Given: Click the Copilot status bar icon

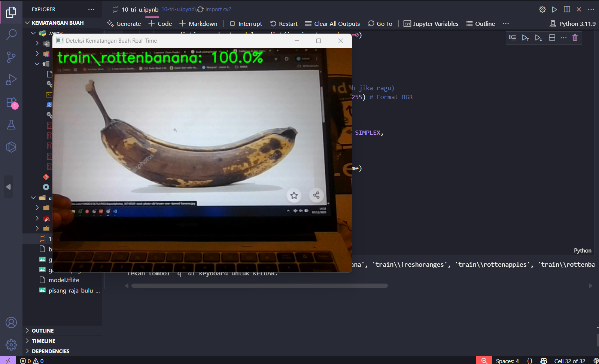Looking at the screenshot, I should click(544, 361).
